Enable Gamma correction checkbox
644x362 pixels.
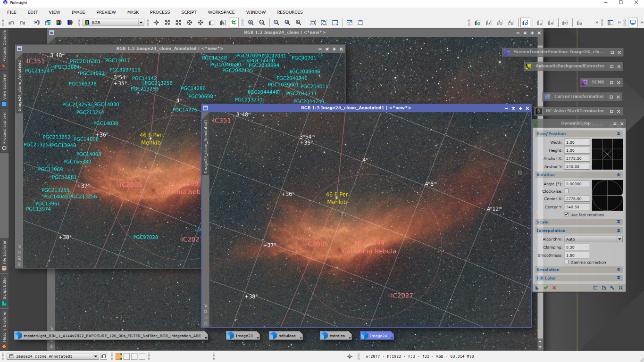[567, 262]
